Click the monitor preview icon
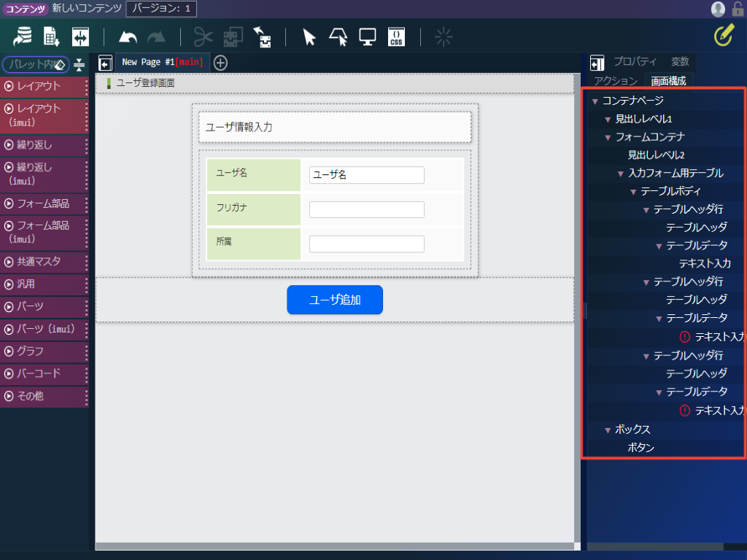Image resolution: width=747 pixels, height=560 pixels. (x=368, y=36)
